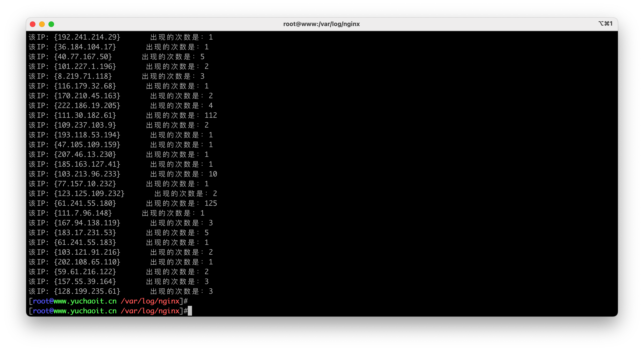Click the terminal title root@www:/var/log/nginx
The width and height of the screenshot is (644, 351).
322,24
